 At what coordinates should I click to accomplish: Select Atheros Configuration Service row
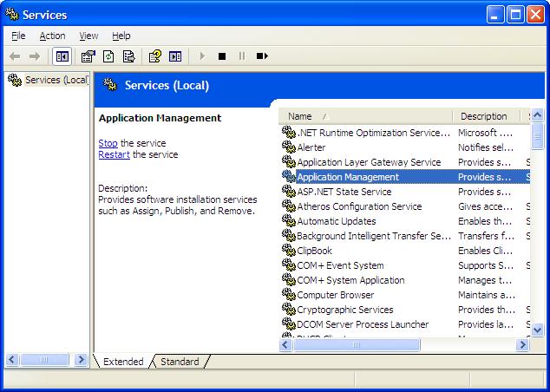(x=405, y=206)
